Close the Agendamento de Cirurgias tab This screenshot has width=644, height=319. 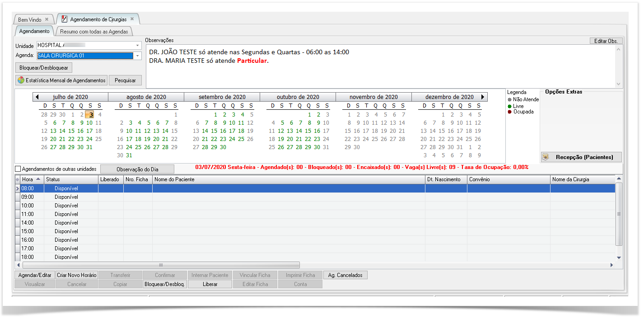[x=132, y=19]
